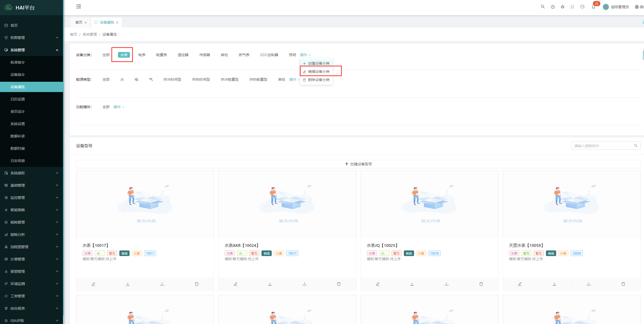Expand 能耗管理 sidebar menu
This screenshot has width=644, height=324.
[x=31, y=222]
